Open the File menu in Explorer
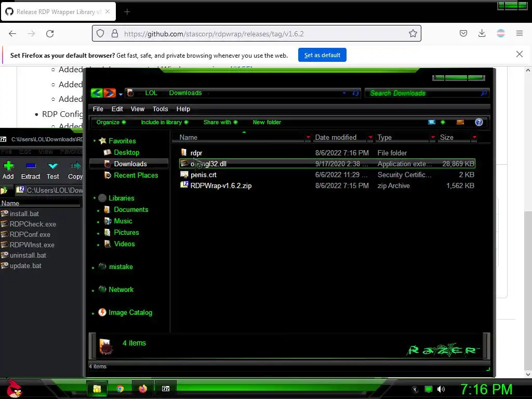The width and height of the screenshot is (532, 399). pos(98,109)
